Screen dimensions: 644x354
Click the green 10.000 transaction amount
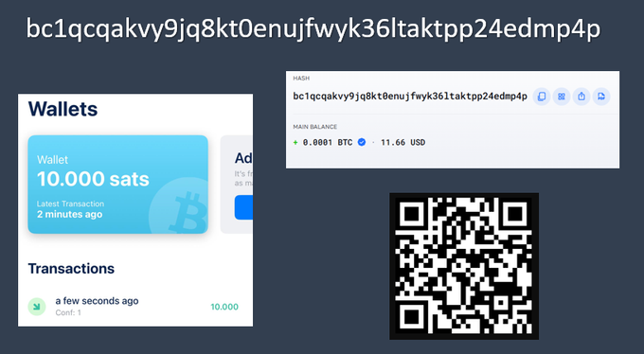[224, 307]
